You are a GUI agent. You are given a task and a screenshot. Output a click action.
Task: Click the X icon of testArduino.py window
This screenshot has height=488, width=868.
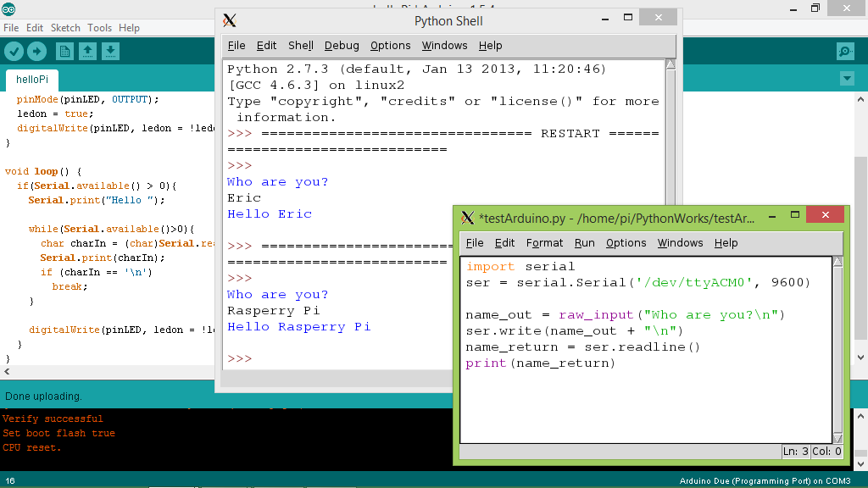(468, 218)
